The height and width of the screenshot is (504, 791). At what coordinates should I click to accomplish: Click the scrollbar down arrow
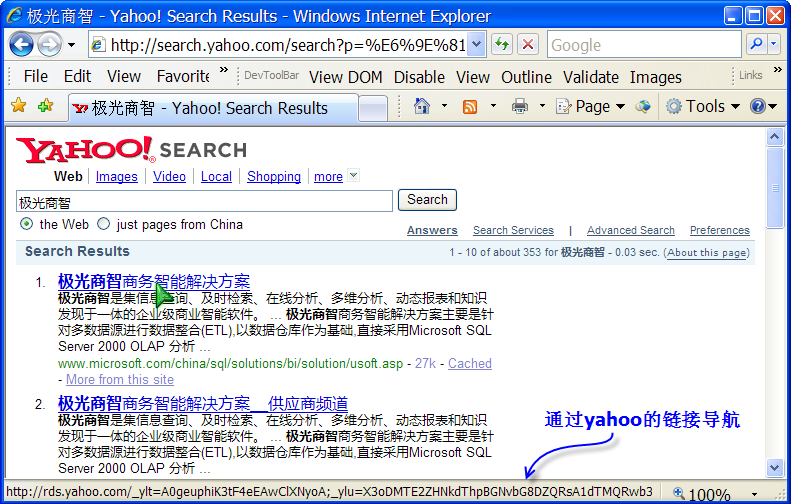(774, 468)
